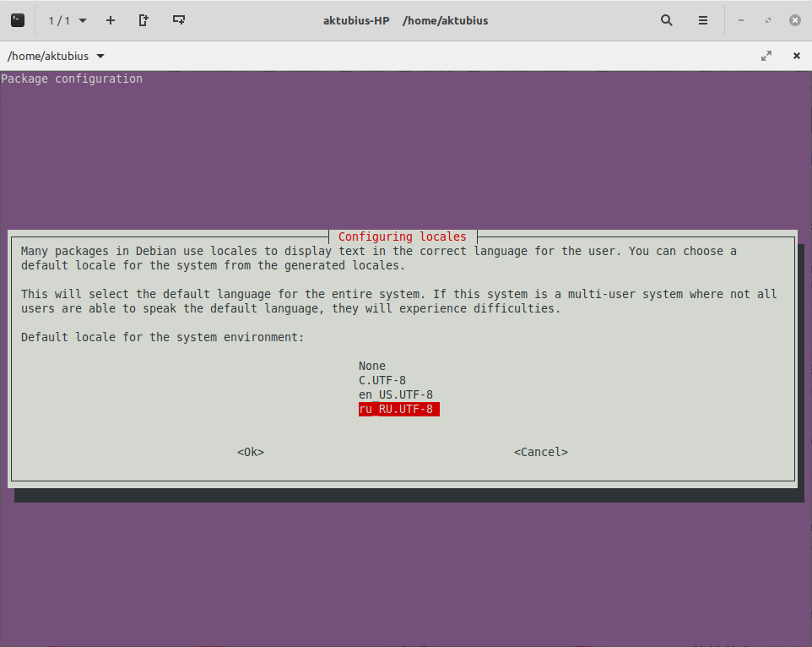812x647 pixels.
Task: Close the terminal window
Action: coord(794,20)
